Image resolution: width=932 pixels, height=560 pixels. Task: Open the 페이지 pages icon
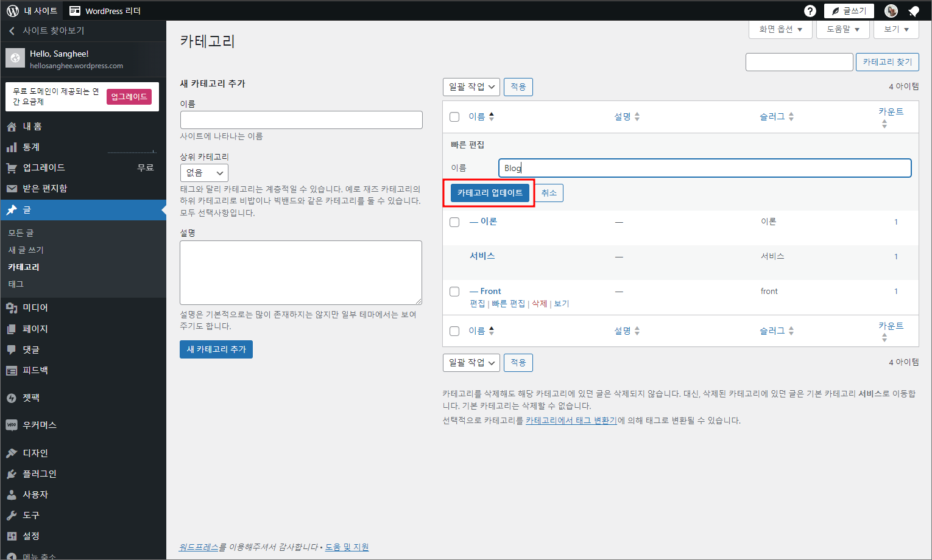tap(12, 329)
